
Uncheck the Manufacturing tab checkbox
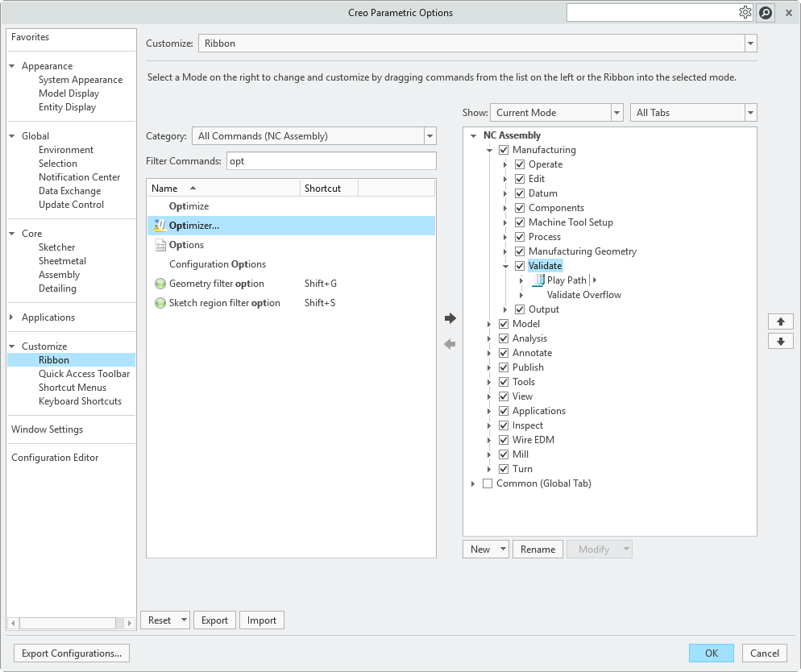coord(504,150)
